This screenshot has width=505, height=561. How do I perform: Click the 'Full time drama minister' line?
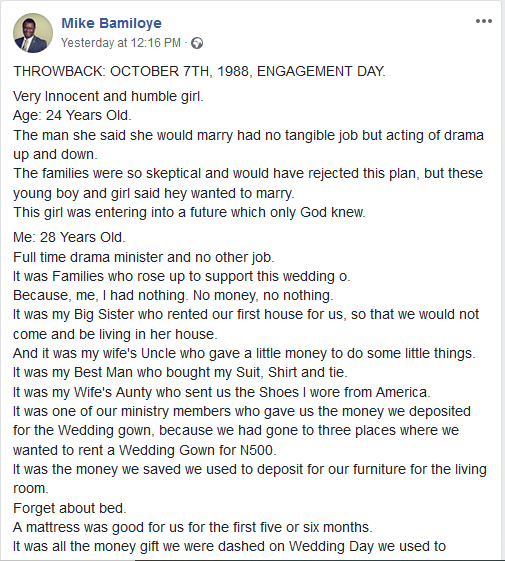144,257
